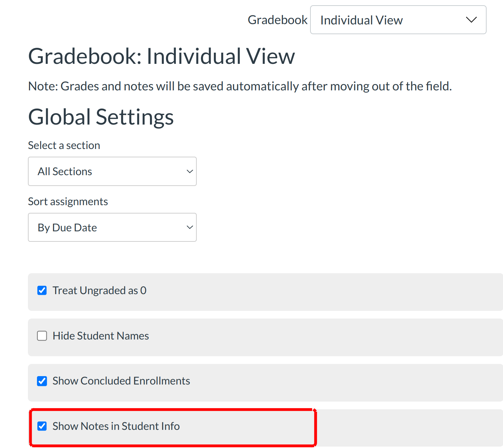This screenshot has width=503, height=448.
Task: Uncheck the Treat Ungraded as 0 checkbox
Action: click(42, 290)
